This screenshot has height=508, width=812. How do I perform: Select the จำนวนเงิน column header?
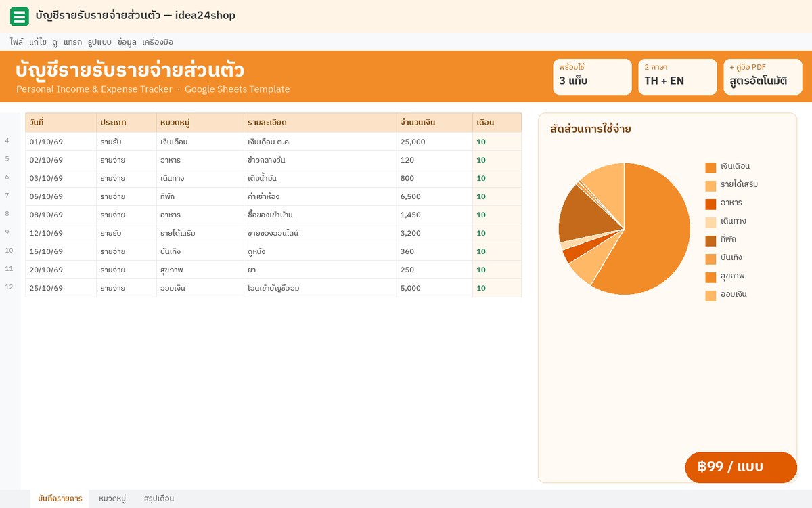point(434,123)
